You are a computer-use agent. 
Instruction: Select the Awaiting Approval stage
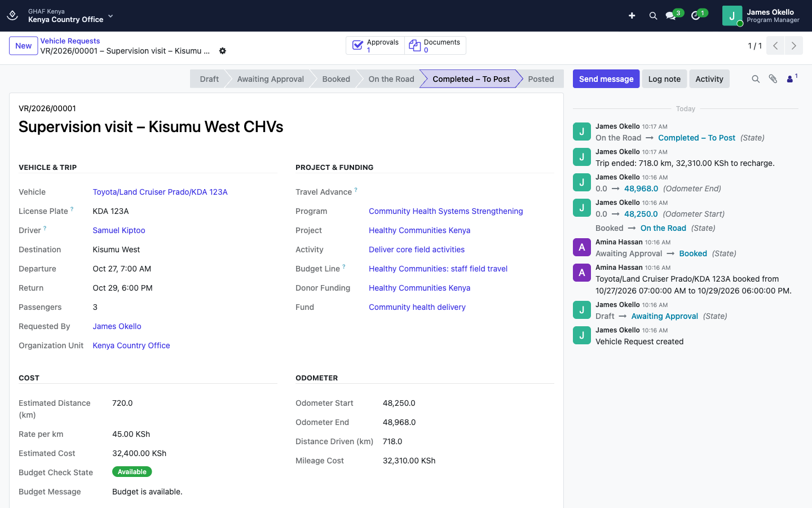click(x=270, y=79)
